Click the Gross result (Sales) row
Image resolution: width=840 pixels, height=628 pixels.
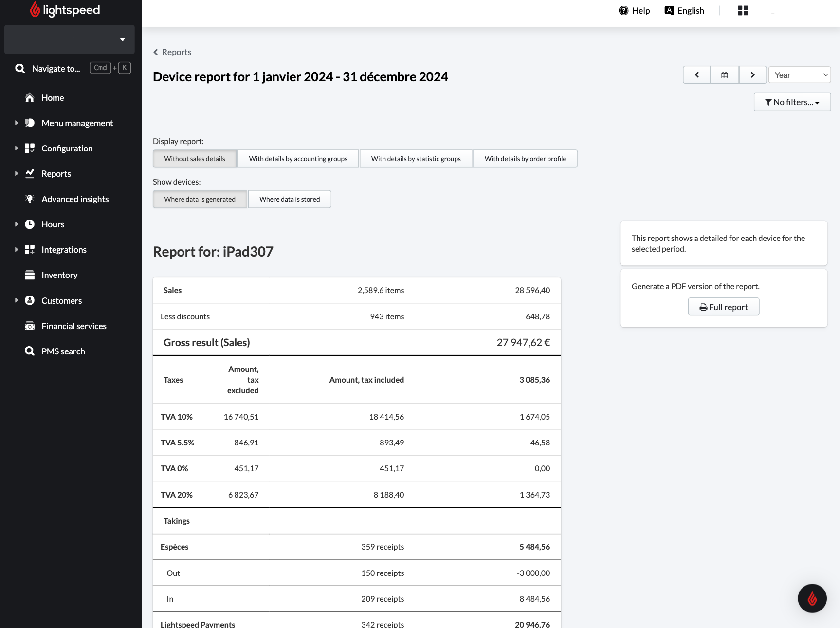tap(357, 343)
